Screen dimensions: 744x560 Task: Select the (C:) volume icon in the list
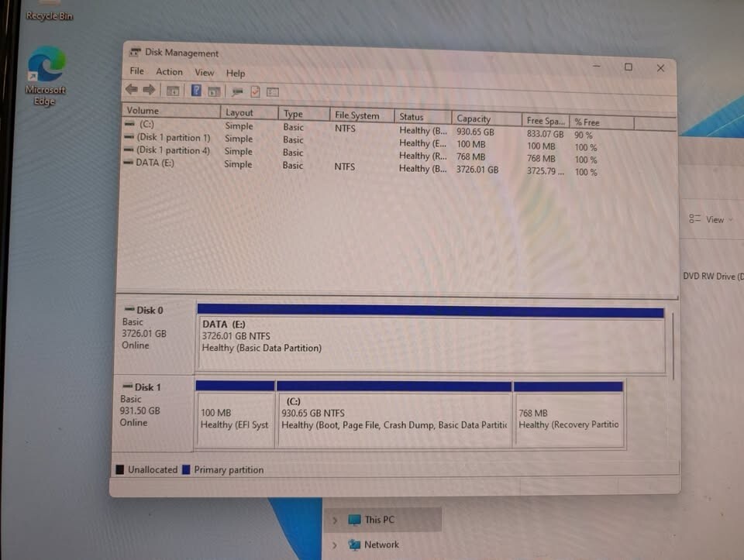(x=129, y=124)
